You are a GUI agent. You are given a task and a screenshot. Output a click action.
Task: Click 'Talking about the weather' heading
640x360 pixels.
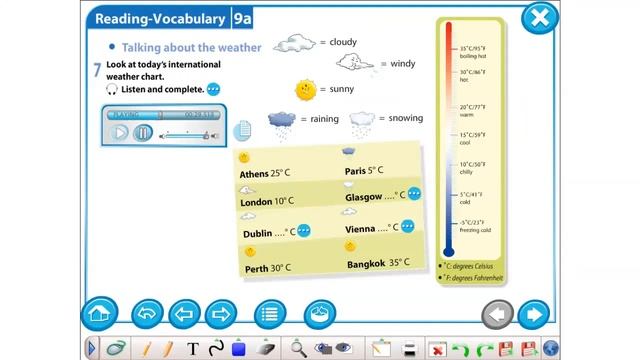[x=191, y=47]
